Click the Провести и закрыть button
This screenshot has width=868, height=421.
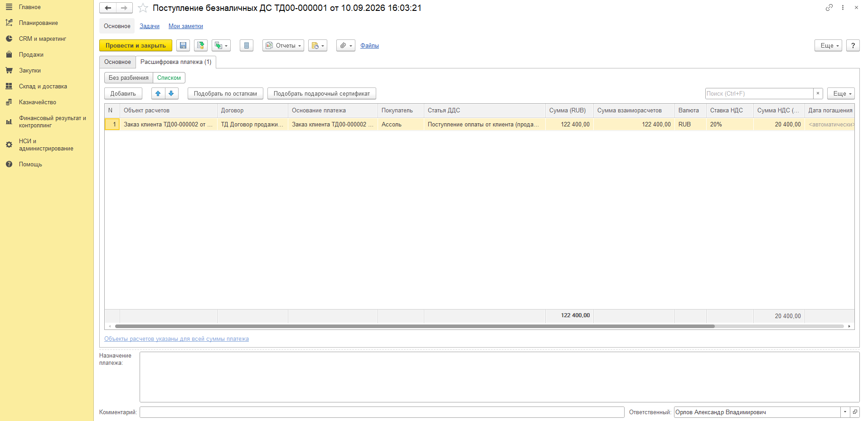[136, 45]
